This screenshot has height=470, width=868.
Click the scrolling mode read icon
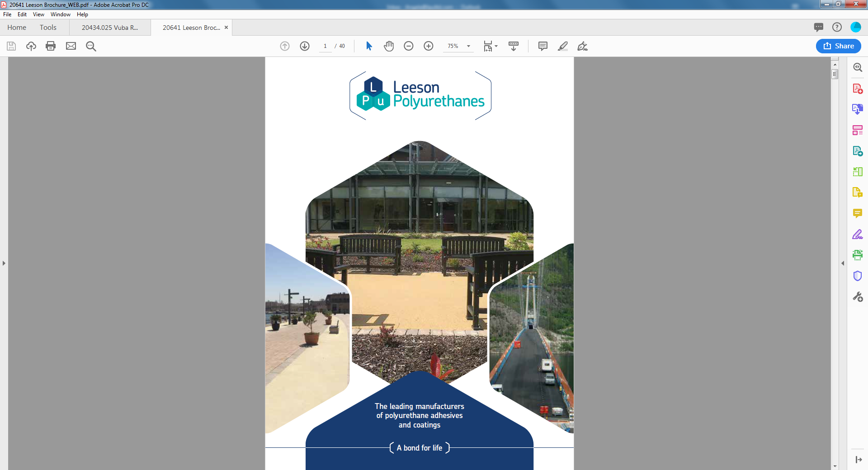pos(514,46)
